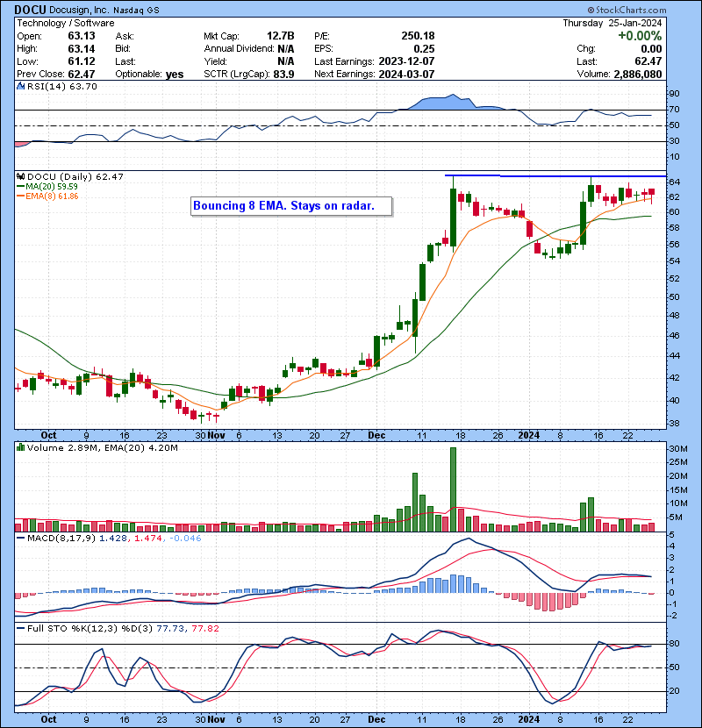Viewport: 702px width, 728px height.
Task: Click the EMA(8) 61.86 legend text
Action: 52,196
